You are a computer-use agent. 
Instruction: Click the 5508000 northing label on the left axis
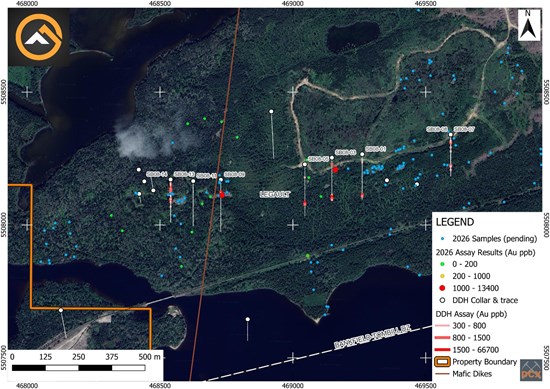click(x=4, y=224)
